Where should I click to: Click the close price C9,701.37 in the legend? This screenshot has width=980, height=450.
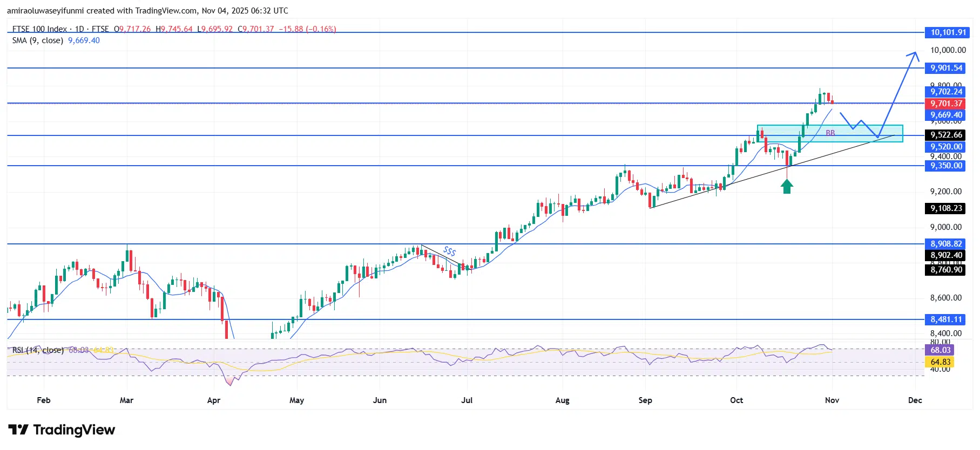coord(256,29)
